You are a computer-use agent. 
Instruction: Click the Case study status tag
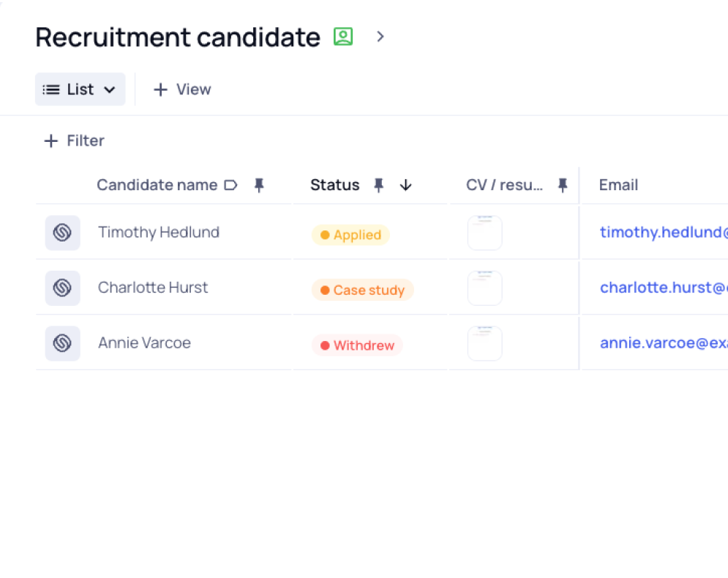click(x=362, y=290)
